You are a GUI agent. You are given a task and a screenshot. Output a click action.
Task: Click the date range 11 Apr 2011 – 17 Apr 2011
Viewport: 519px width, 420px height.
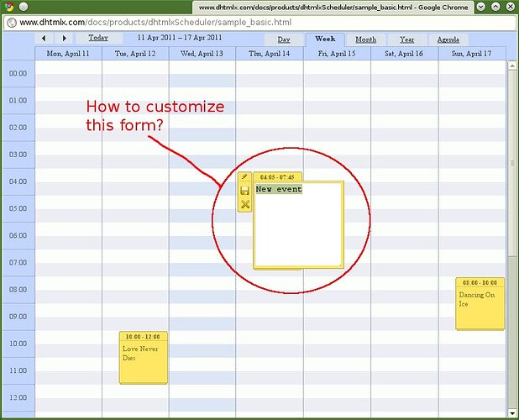point(180,38)
